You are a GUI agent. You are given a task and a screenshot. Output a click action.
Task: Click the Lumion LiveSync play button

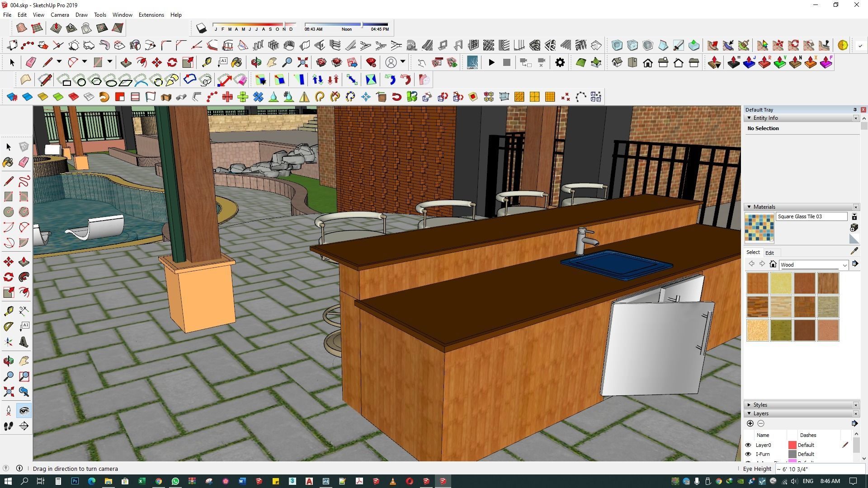click(491, 63)
